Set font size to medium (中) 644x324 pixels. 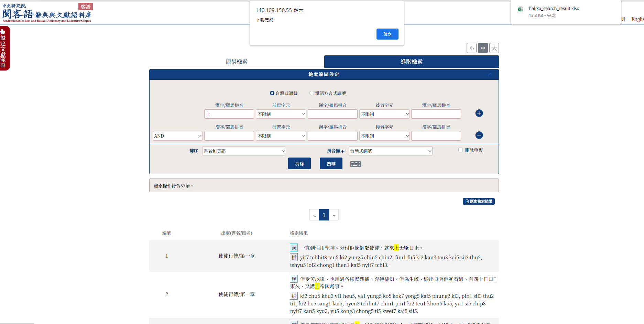483,48
